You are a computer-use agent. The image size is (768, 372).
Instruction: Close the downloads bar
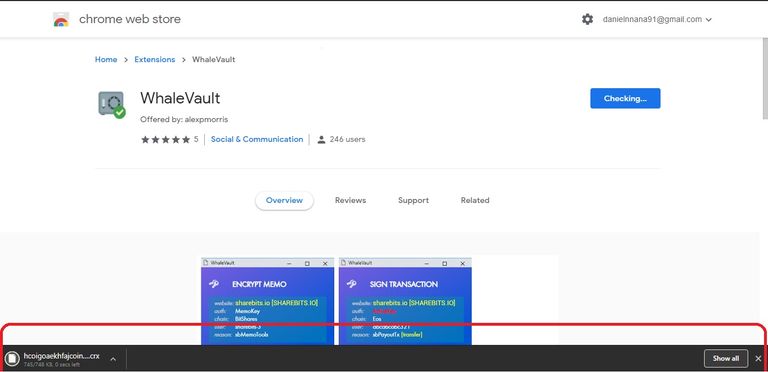click(758, 359)
